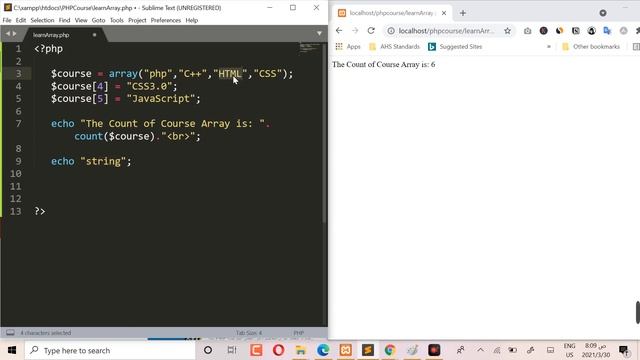
Task: Open Opera browser from the taskbar
Action: 278,350
